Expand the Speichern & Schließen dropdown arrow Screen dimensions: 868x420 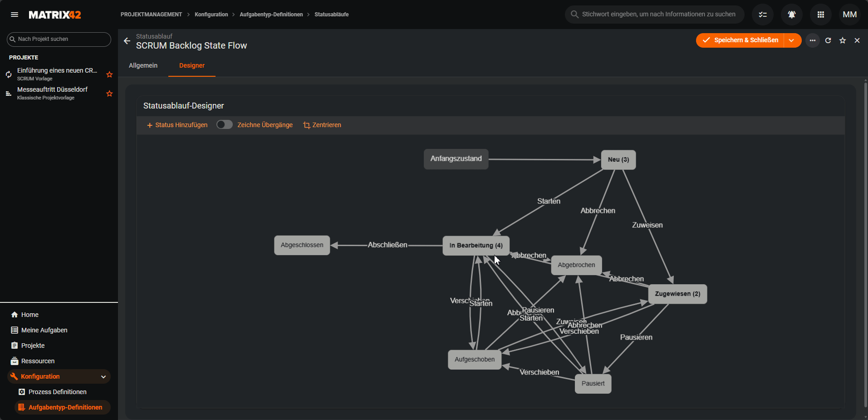click(x=792, y=40)
